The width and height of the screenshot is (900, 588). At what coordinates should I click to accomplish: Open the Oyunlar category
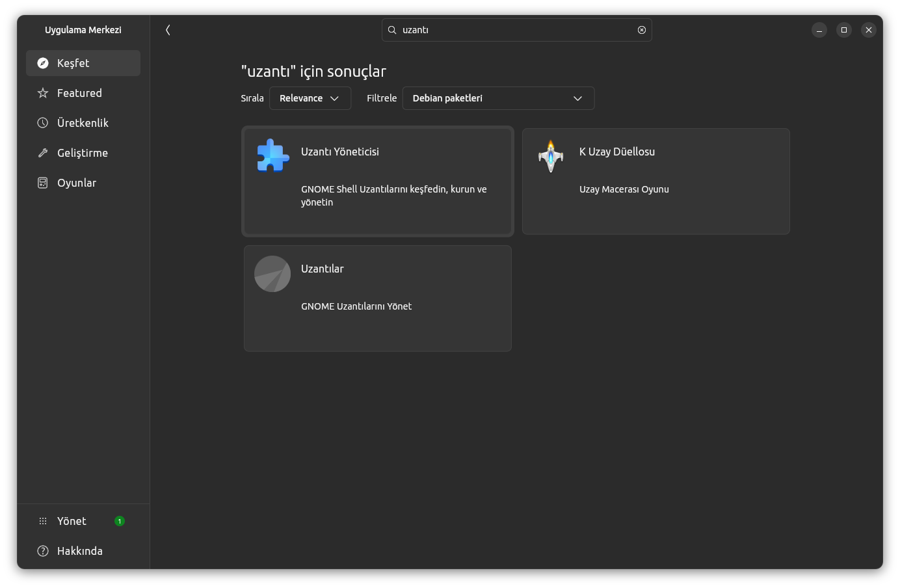pyautogui.click(x=83, y=183)
